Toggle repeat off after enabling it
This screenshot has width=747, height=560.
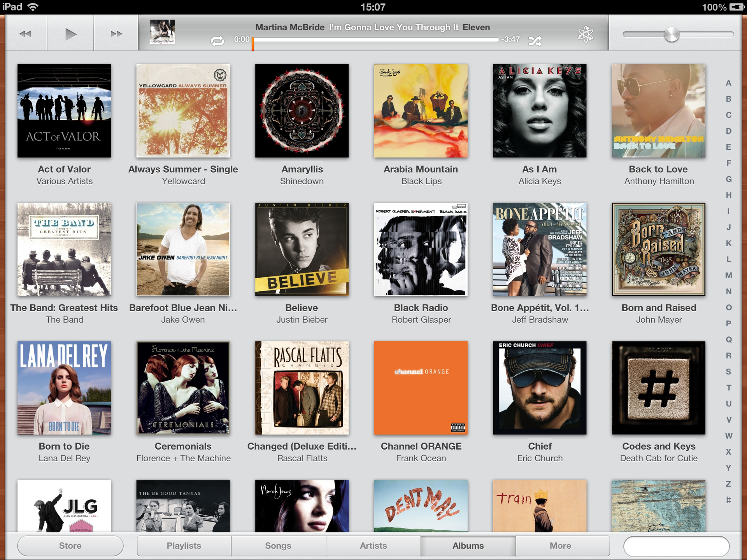[x=218, y=40]
